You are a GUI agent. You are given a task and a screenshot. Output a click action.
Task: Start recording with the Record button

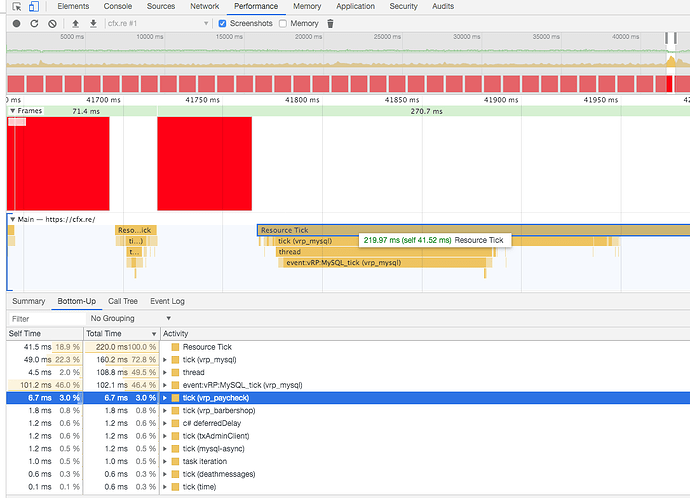click(16, 23)
